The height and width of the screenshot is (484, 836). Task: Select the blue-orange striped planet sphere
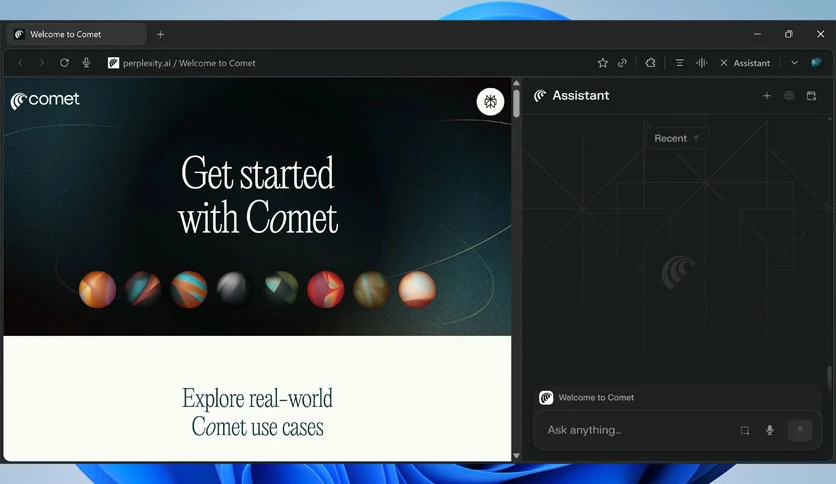tap(189, 289)
